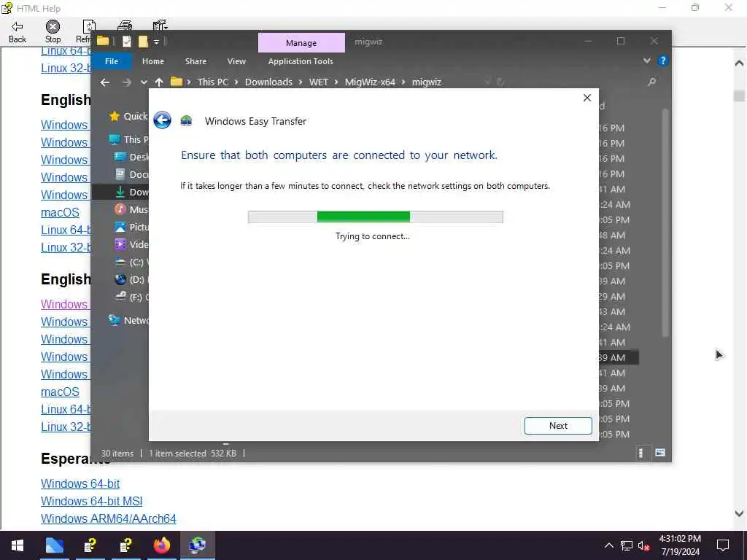The image size is (747, 560).
Task: Click HTML Help scroll-up arrow
Action: point(739,63)
